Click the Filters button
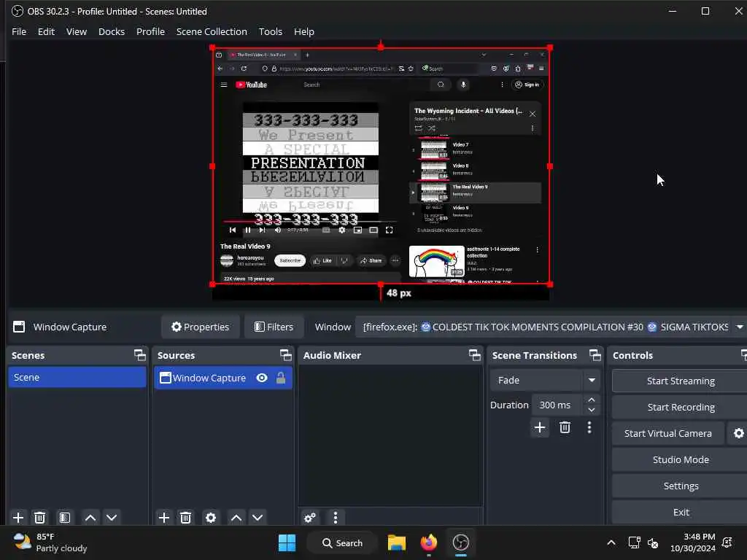Screen dimensions: 747x560 click(x=274, y=327)
